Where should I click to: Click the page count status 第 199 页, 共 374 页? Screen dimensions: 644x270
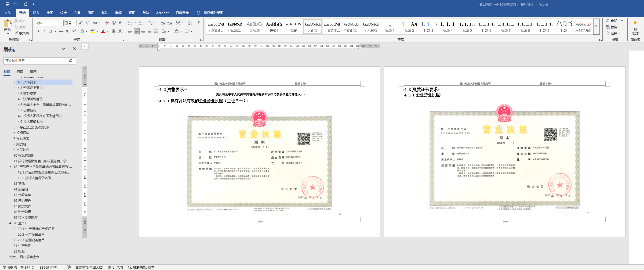[x=19, y=267]
